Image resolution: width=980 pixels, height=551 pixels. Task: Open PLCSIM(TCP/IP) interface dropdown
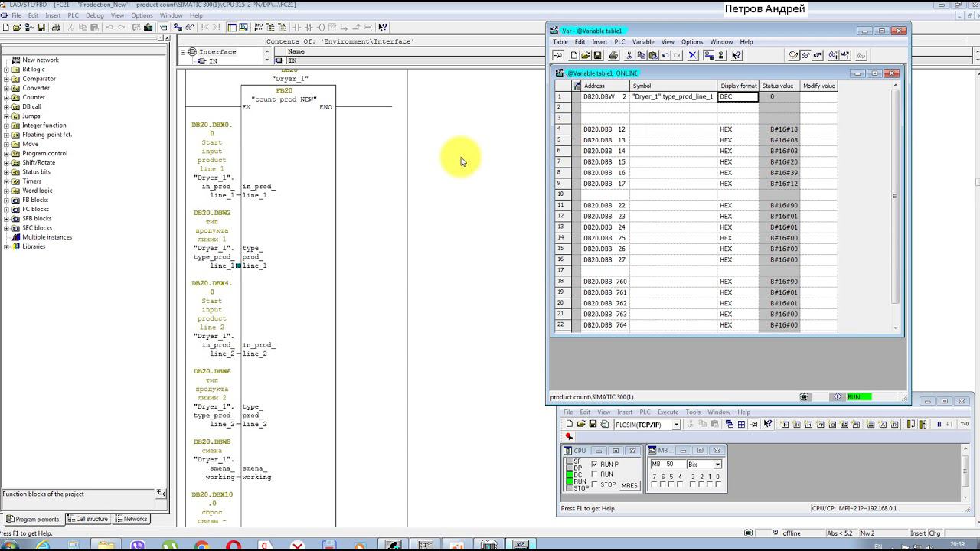tap(676, 425)
